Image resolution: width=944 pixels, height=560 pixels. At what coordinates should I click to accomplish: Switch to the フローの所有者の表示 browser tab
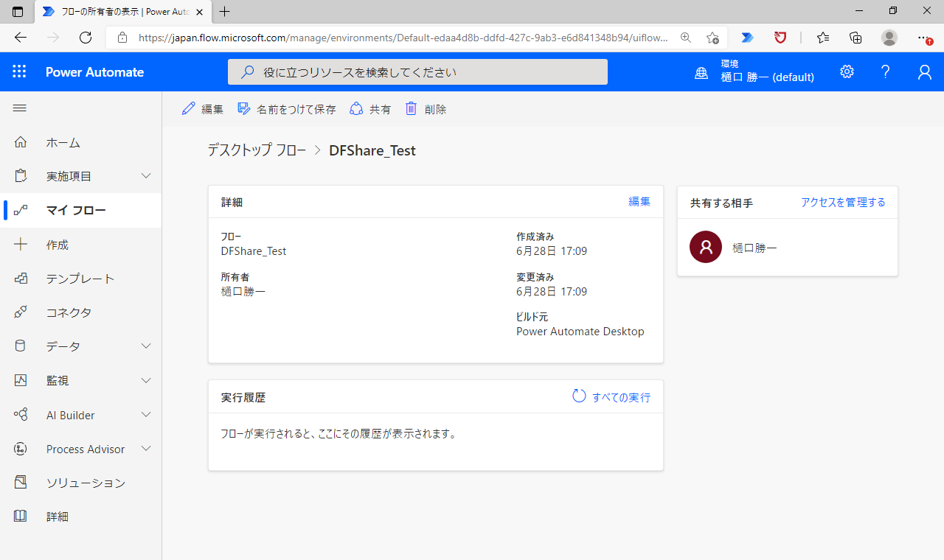pyautogui.click(x=122, y=12)
